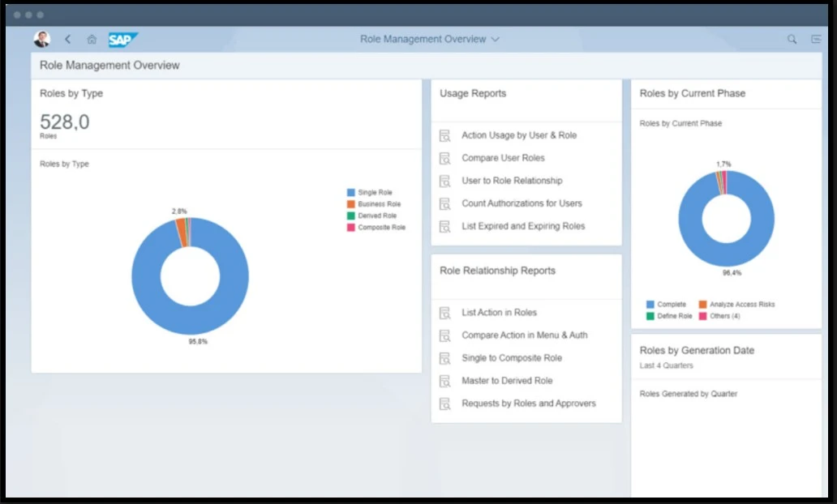Click the report icon beside Single to Composite Role

click(x=444, y=358)
